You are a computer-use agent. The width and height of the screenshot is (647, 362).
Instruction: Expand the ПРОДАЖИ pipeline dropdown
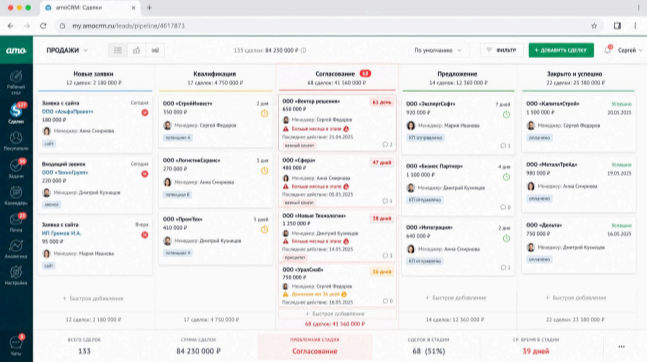[x=67, y=50]
